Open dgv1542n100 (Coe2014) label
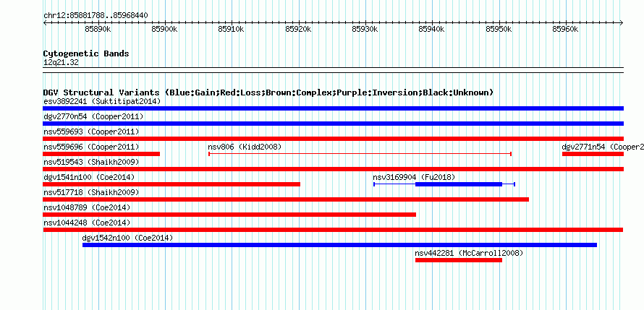This screenshot has height=310, width=644. click(128, 238)
